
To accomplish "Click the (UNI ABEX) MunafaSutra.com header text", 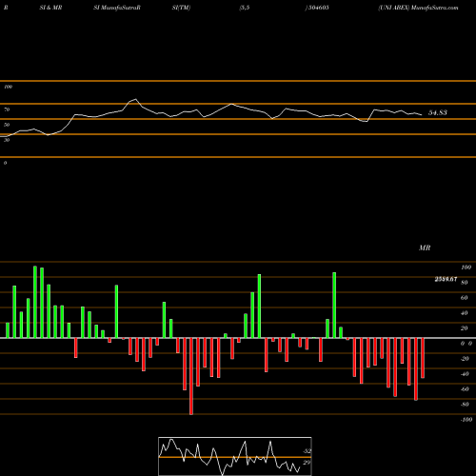I will pos(418,8).
